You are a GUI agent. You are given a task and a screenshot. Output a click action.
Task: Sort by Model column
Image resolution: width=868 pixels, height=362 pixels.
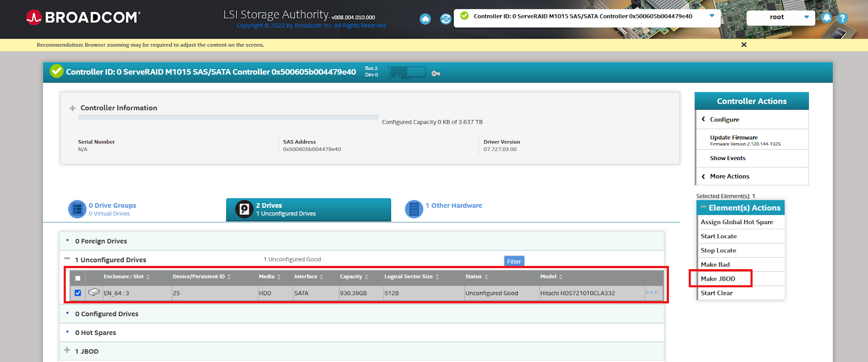[x=551, y=277]
